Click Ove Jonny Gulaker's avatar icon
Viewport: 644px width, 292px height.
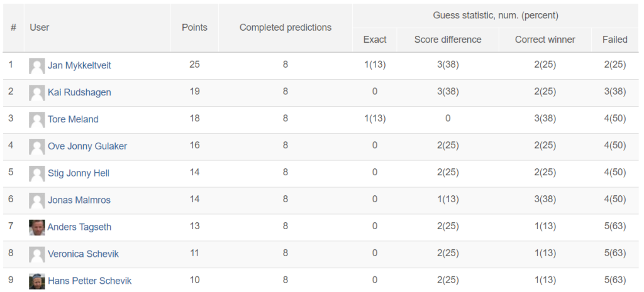click(37, 147)
